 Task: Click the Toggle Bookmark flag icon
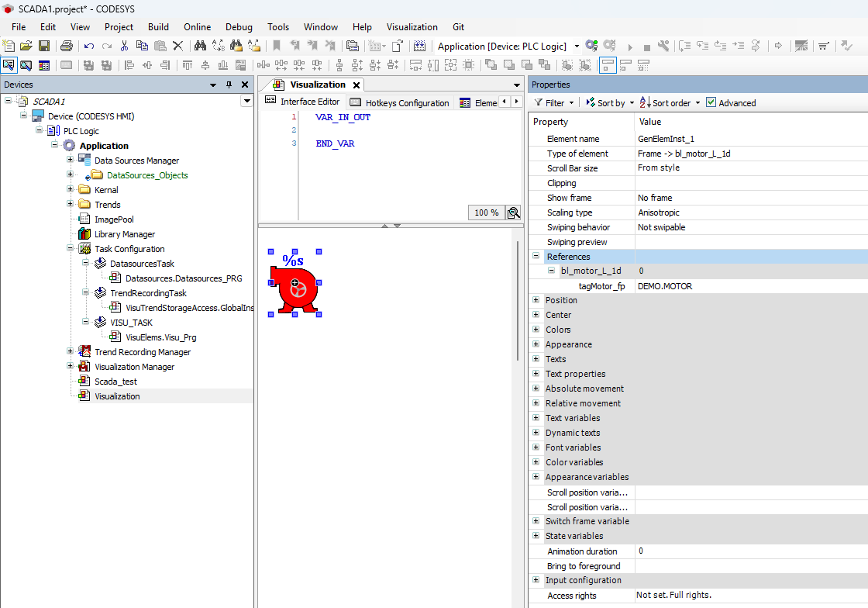277,46
